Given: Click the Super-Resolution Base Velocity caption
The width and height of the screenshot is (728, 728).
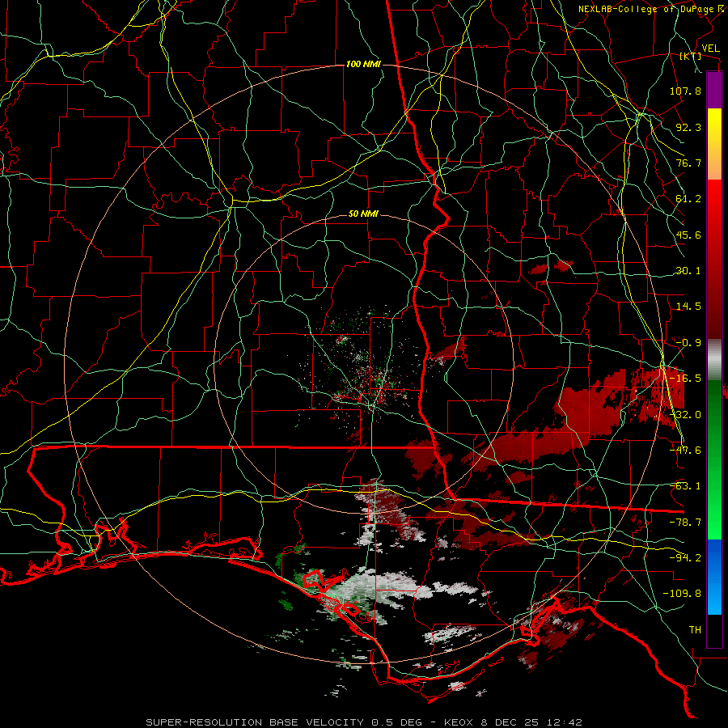Looking at the screenshot, I should point(363,722).
